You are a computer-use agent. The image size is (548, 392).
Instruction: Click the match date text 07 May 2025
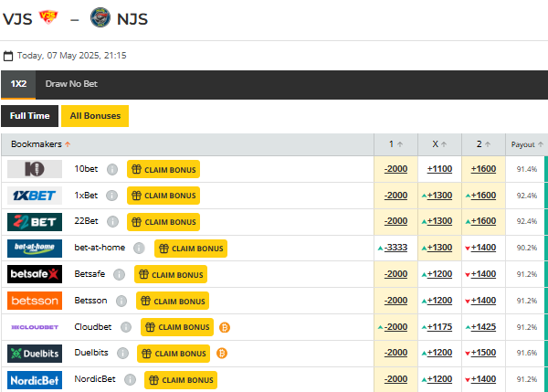tap(73, 56)
